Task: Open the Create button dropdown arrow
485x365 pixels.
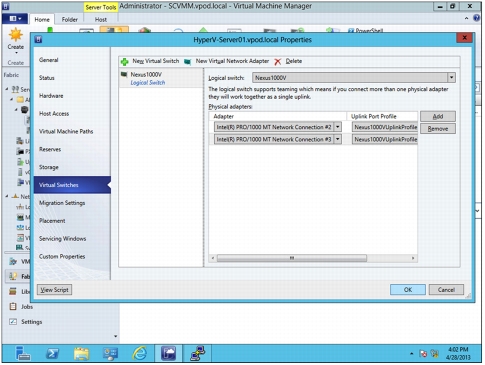Action: click(16, 53)
